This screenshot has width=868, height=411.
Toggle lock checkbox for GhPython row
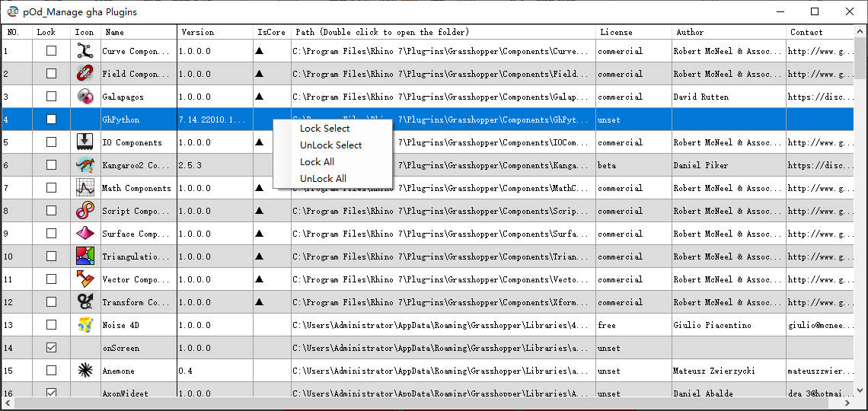51,119
